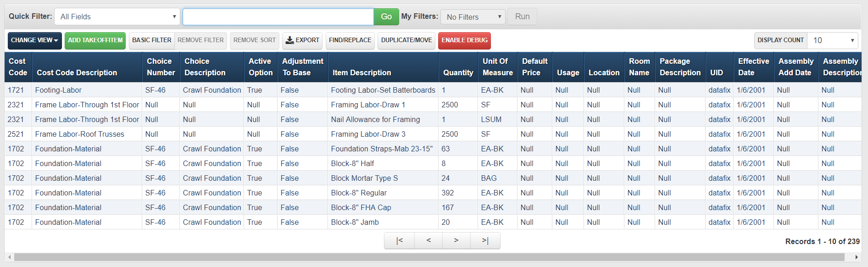Click into the quick filter text field
Viewport: 868px width, 267px height.
pos(278,17)
